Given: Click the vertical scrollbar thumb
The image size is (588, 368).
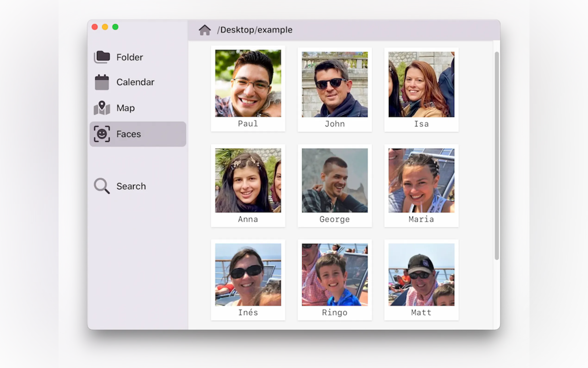Looking at the screenshot, I should click(497, 155).
